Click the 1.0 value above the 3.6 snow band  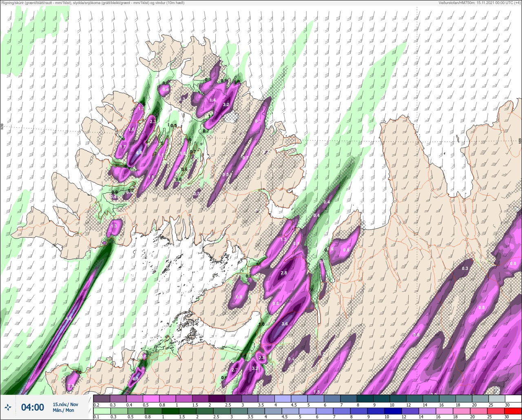coord(261,324)
